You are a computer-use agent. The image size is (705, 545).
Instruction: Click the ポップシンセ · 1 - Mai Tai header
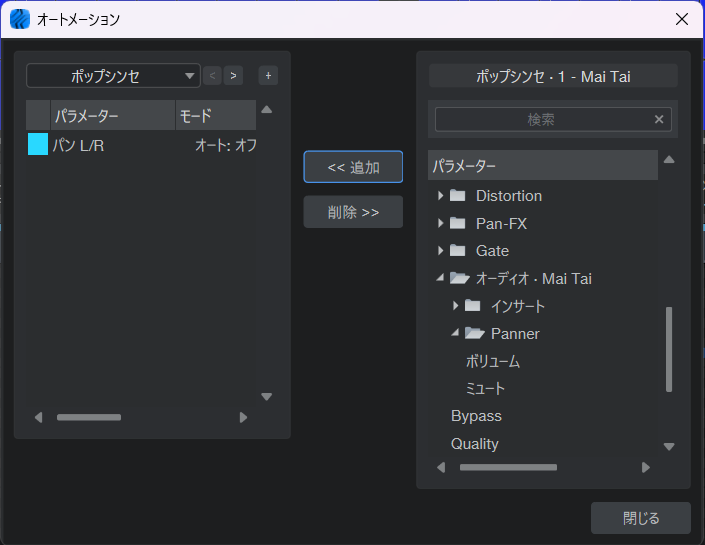(x=553, y=76)
